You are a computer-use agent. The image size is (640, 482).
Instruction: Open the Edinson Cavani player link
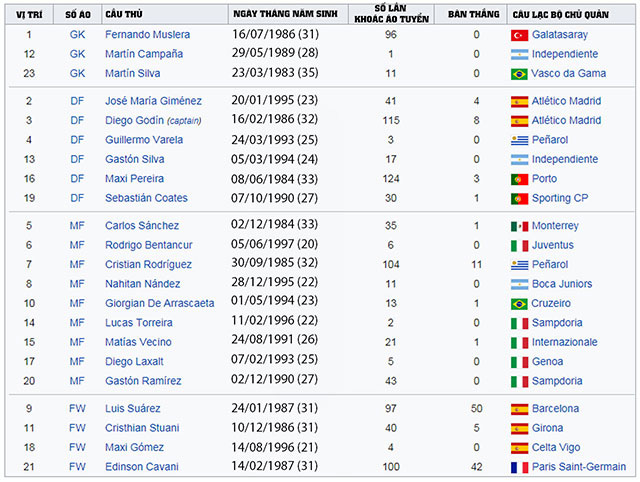pos(141,467)
